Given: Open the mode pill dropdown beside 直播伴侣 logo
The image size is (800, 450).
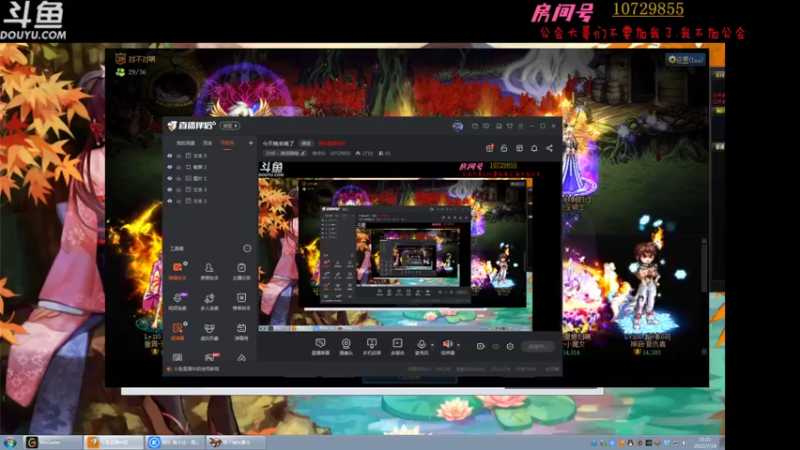Looking at the screenshot, I should (x=230, y=126).
